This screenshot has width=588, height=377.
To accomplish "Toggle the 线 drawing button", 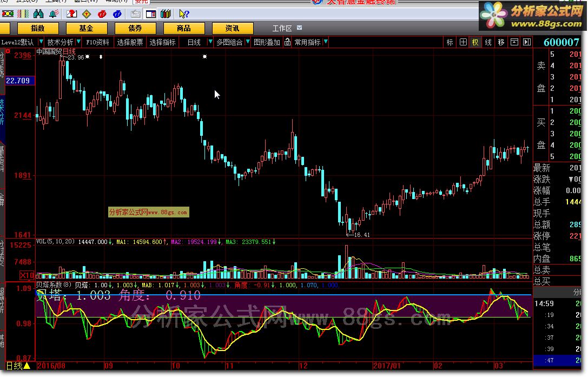I will pyautogui.click(x=488, y=42).
